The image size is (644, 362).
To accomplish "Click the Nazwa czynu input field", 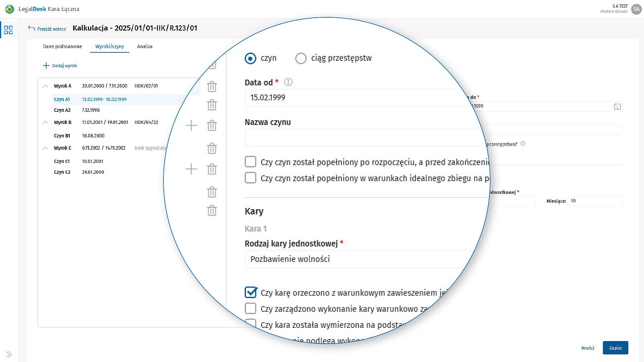I will [x=362, y=138].
